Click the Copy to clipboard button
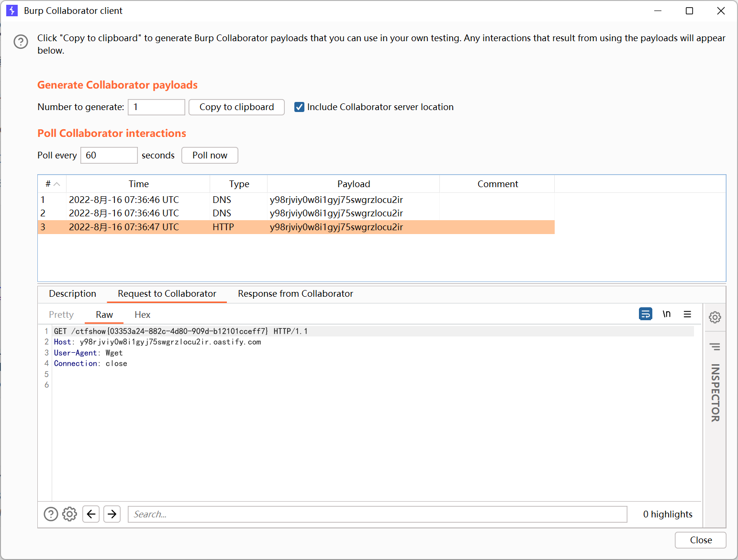 coord(237,107)
